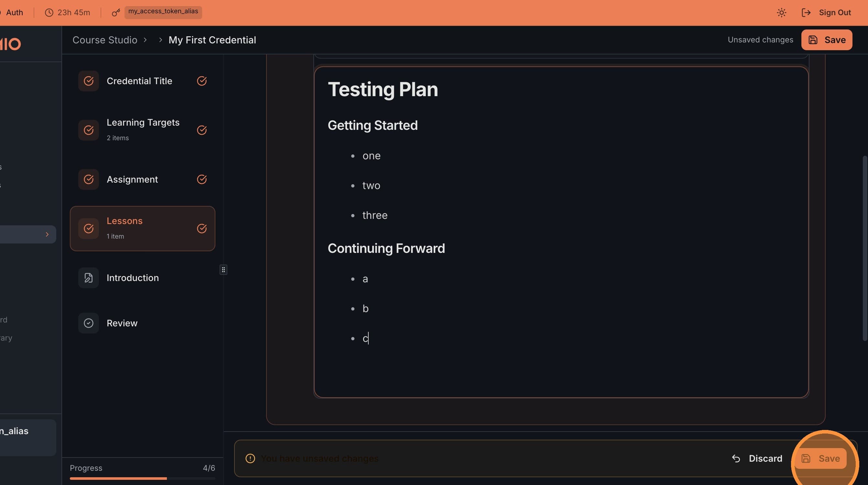The height and width of the screenshot is (485, 868).
Task: Click the Introduction document icon
Action: 89,277
